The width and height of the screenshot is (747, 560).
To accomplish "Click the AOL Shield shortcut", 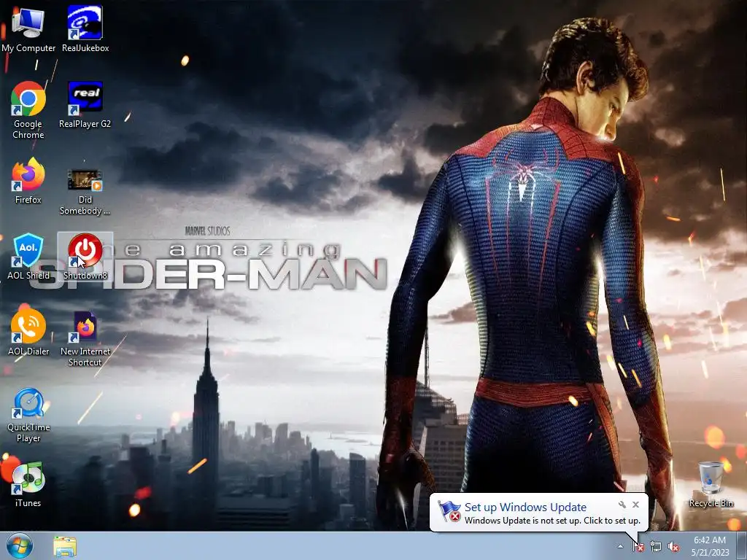I will tap(28, 256).
